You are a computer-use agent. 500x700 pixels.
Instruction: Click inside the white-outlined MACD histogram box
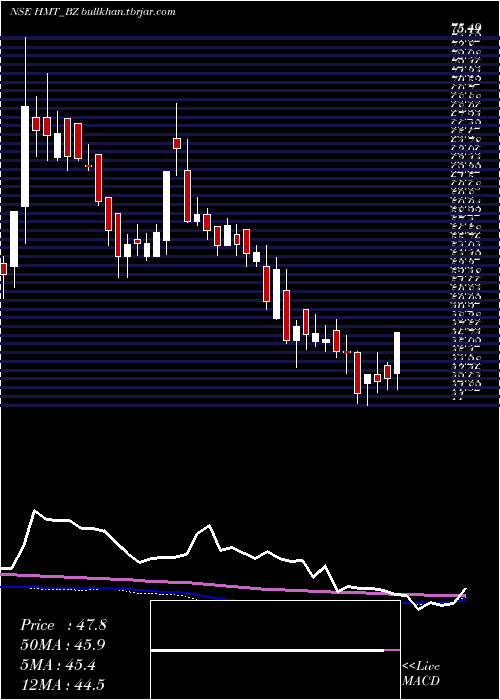[275, 650]
